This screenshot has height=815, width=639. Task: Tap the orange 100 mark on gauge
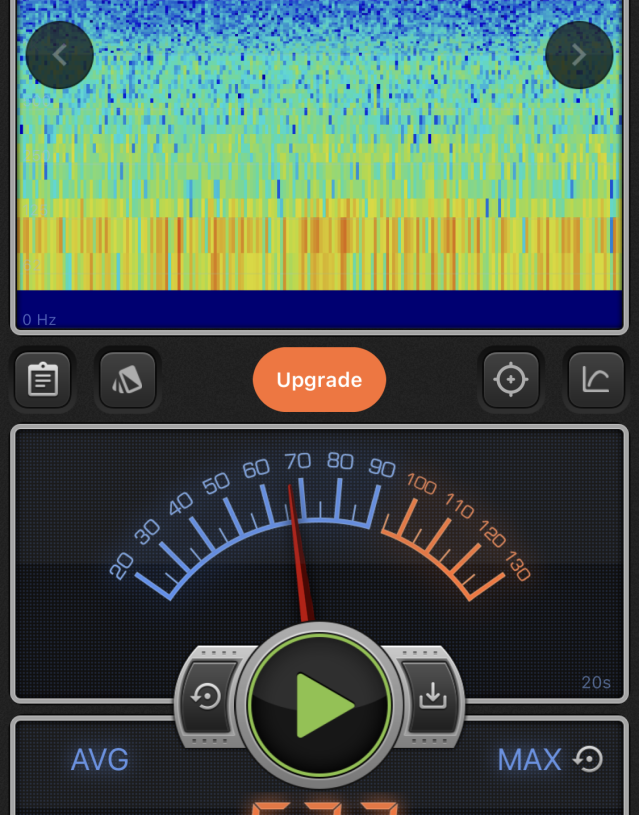(x=421, y=486)
